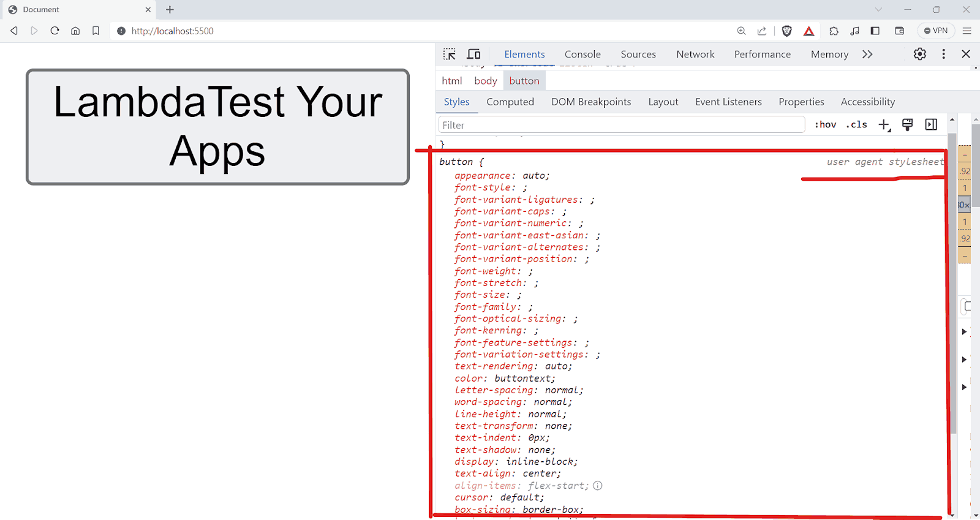Click the styles Filter input field
The image size is (980, 520).
coord(621,125)
